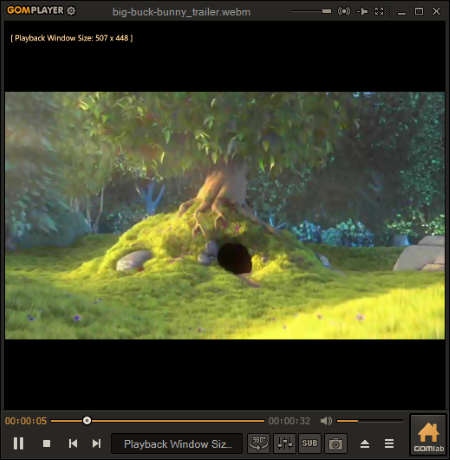
Task: Pause the video playback
Action: (x=18, y=444)
